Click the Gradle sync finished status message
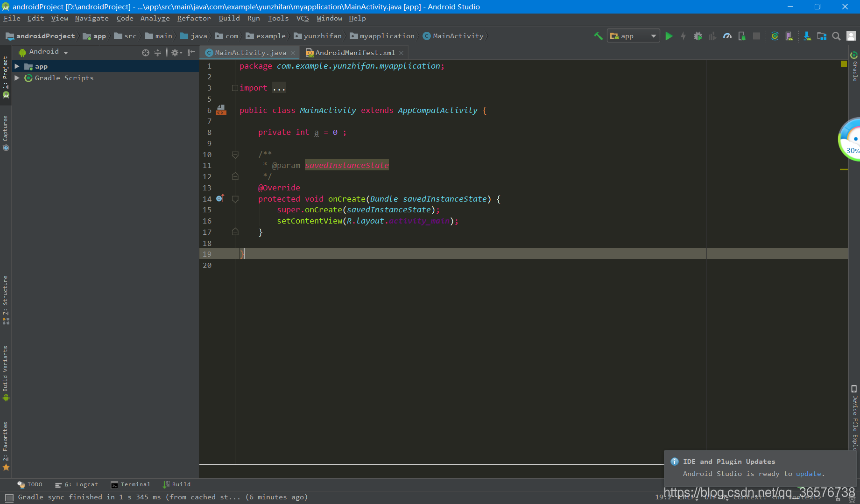The image size is (860, 504). (x=163, y=497)
